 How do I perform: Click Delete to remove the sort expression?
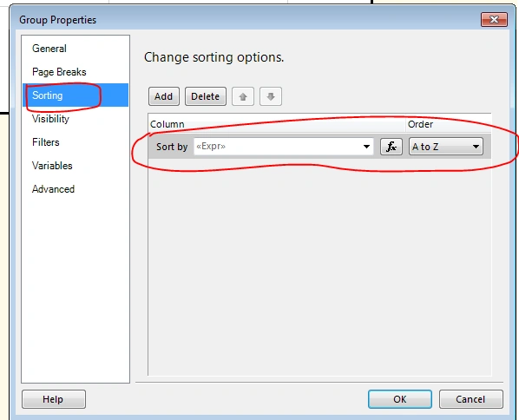coord(206,96)
